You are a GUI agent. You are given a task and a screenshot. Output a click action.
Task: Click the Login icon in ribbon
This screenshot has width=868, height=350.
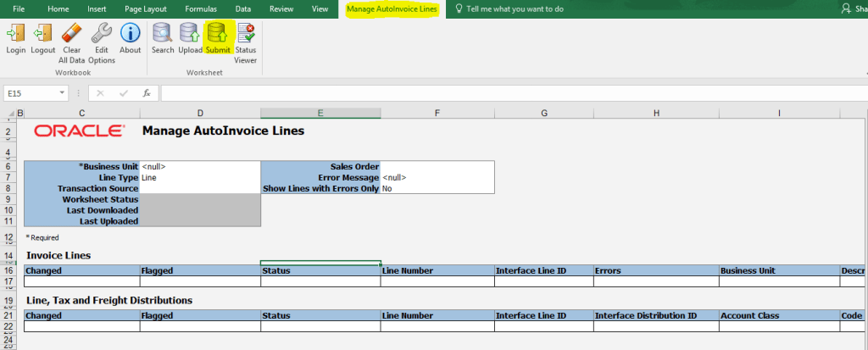pyautogui.click(x=15, y=38)
